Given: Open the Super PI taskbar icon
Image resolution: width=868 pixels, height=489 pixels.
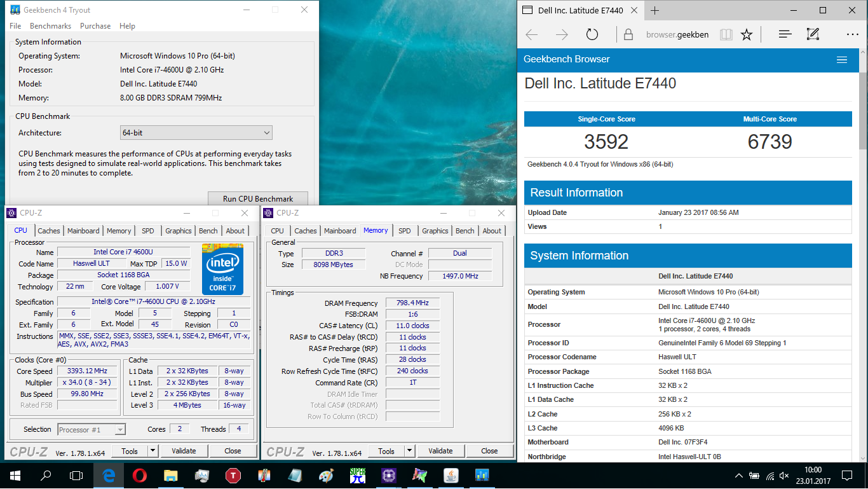Looking at the screenshot, I should (358, 475).
